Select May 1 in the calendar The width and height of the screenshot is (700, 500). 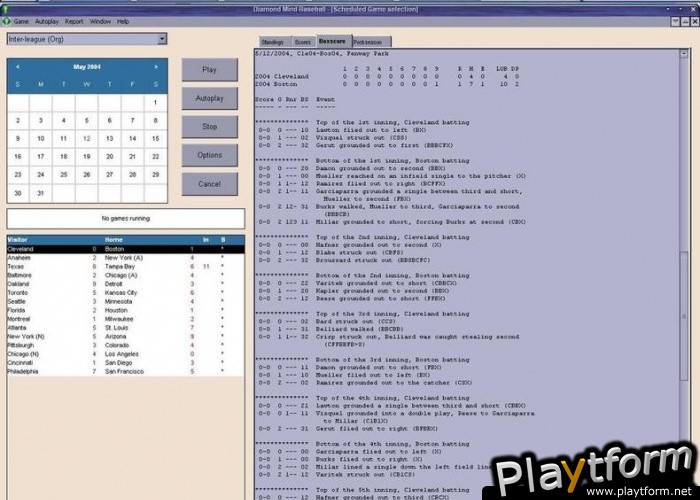click(155, 103)
